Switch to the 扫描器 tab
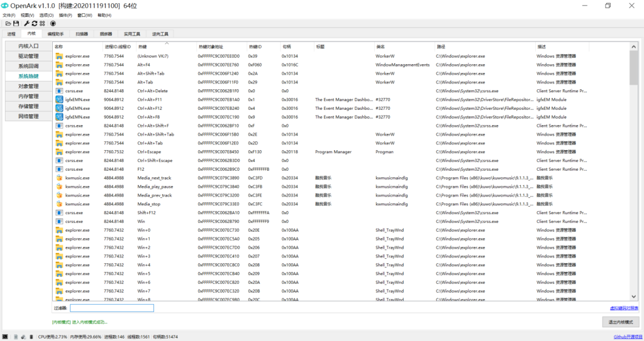The image size is (644, 341). [81, 34]
